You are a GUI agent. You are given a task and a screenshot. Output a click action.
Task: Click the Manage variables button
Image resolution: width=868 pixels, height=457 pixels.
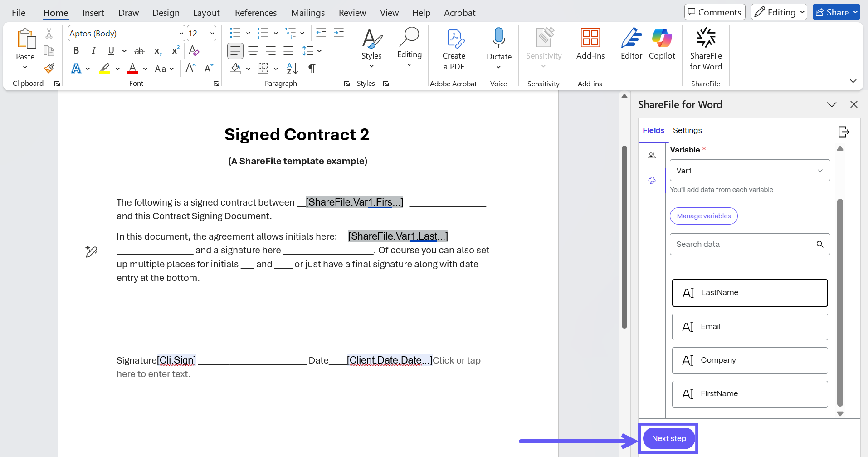pos(703,216)
